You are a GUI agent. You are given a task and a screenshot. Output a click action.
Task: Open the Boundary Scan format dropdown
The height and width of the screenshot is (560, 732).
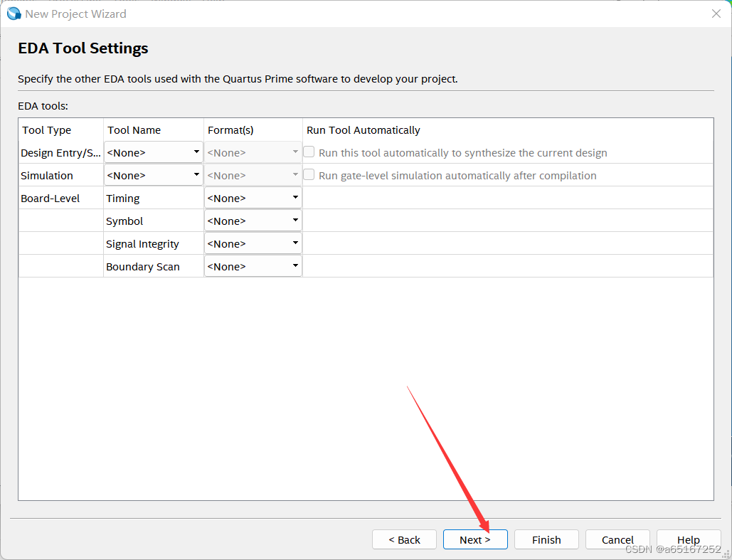pyautogui.click(x=253, y=267)
